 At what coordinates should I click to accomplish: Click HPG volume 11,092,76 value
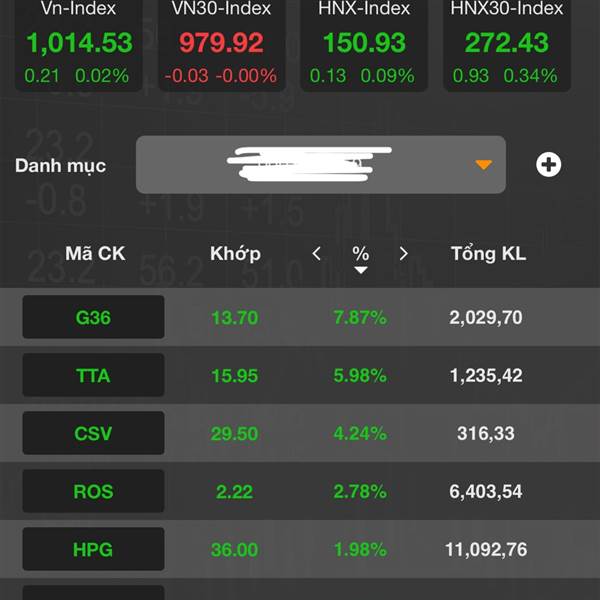pos(486,549)
